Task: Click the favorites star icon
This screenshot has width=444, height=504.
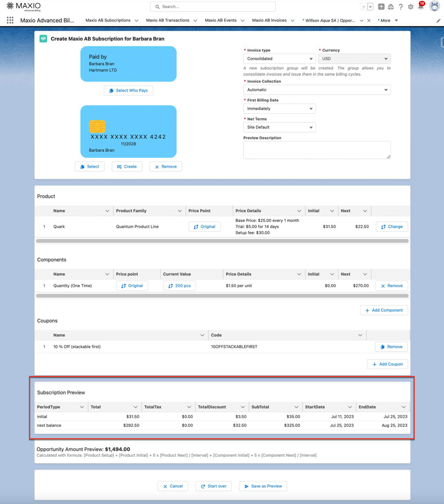Action: coord(363,7)
